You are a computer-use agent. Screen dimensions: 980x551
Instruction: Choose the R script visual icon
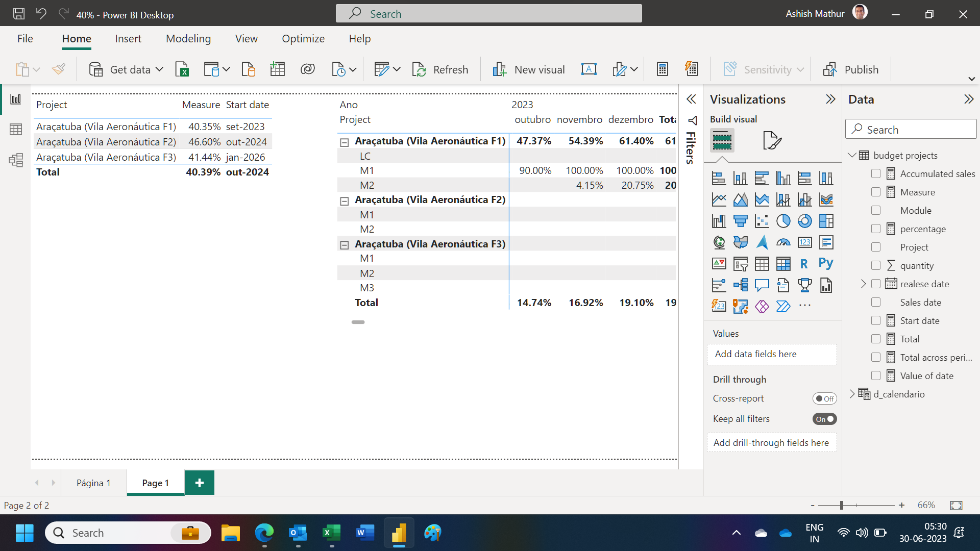pyautogui.click(x=804, y=264)
